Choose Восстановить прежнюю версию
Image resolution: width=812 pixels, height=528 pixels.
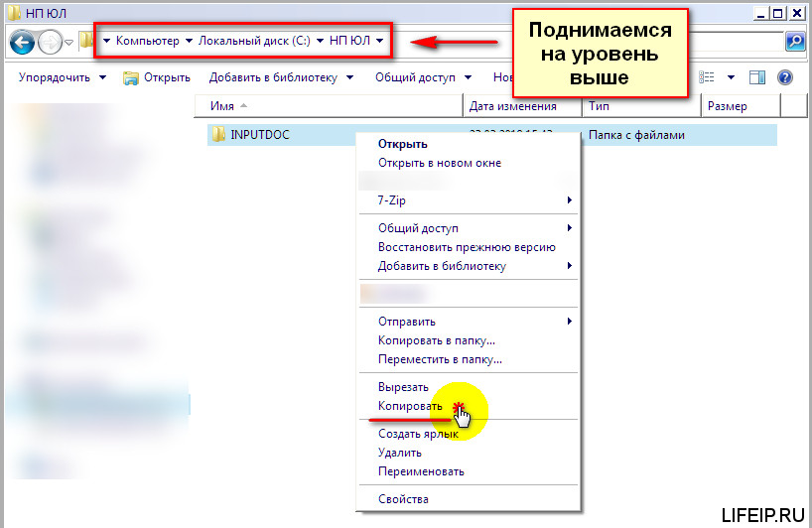pos(468,247)
